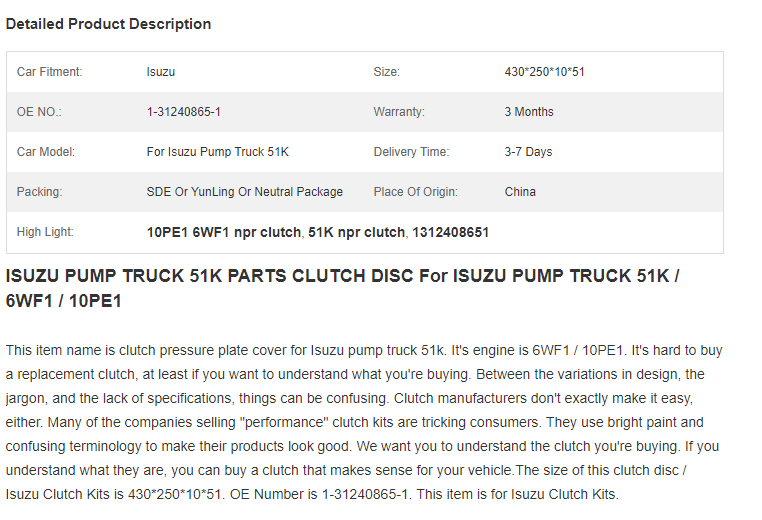Click the 'Warranty:' label in the table

[x=399, y=112]
